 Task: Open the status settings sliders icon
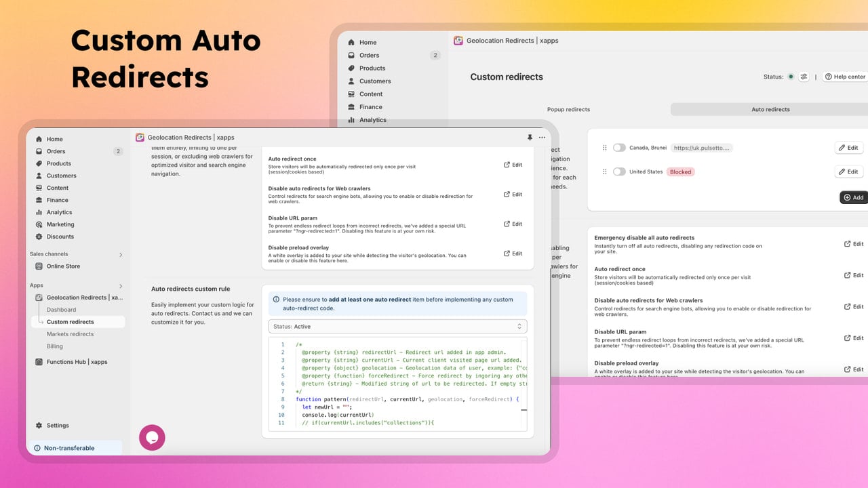coord(804,77)
